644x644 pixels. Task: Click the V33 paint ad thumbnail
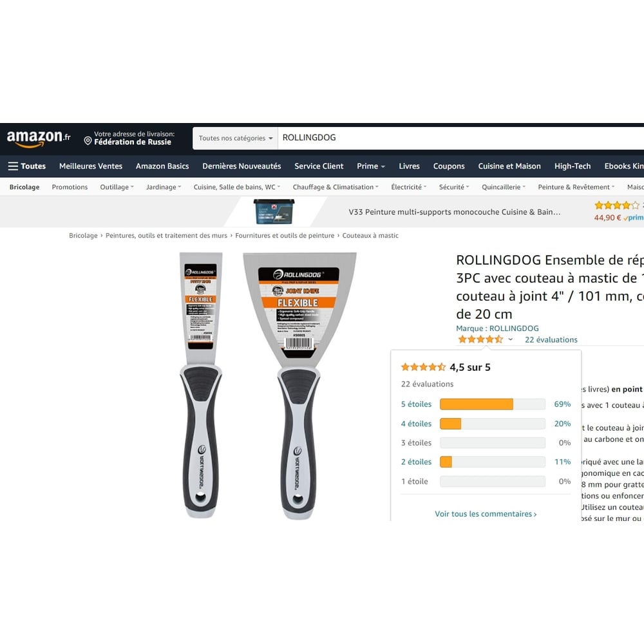click(274, 211)
